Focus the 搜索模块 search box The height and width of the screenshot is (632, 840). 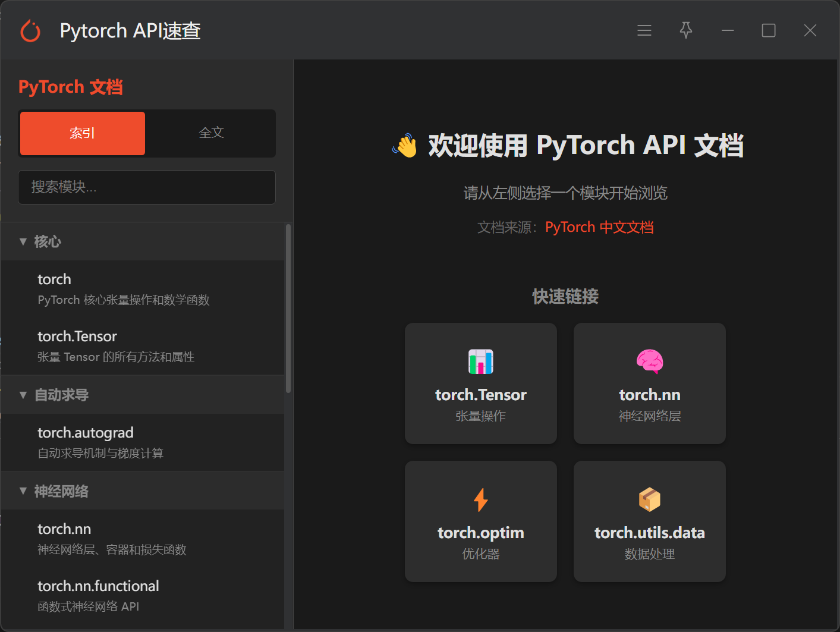147,187
